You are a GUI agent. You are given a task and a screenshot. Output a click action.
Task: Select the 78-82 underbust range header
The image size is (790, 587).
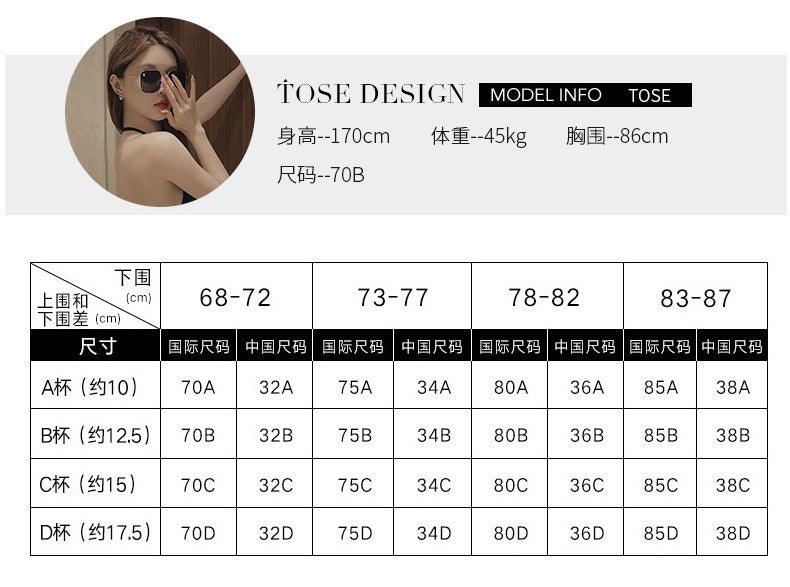[546, 297]
